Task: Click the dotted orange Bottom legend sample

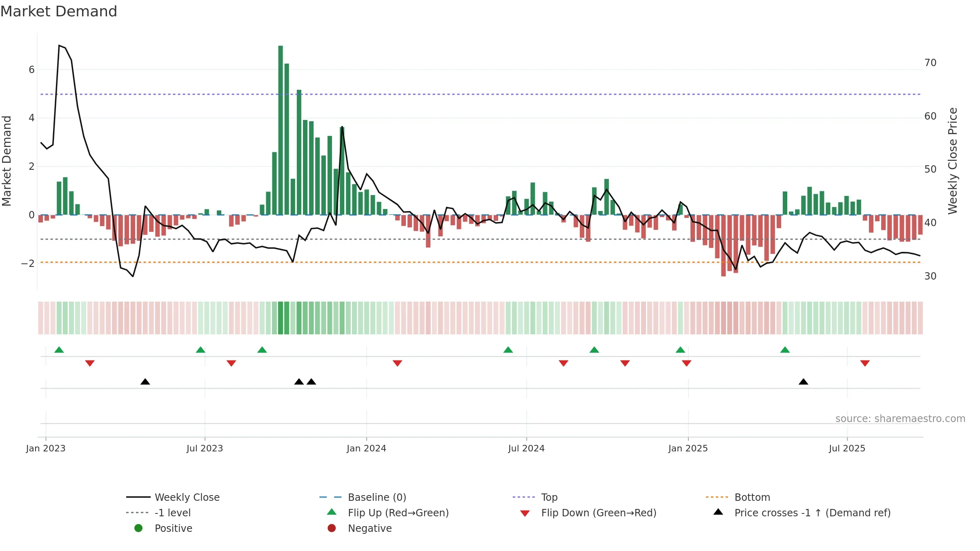Action: tap(717, 497)
